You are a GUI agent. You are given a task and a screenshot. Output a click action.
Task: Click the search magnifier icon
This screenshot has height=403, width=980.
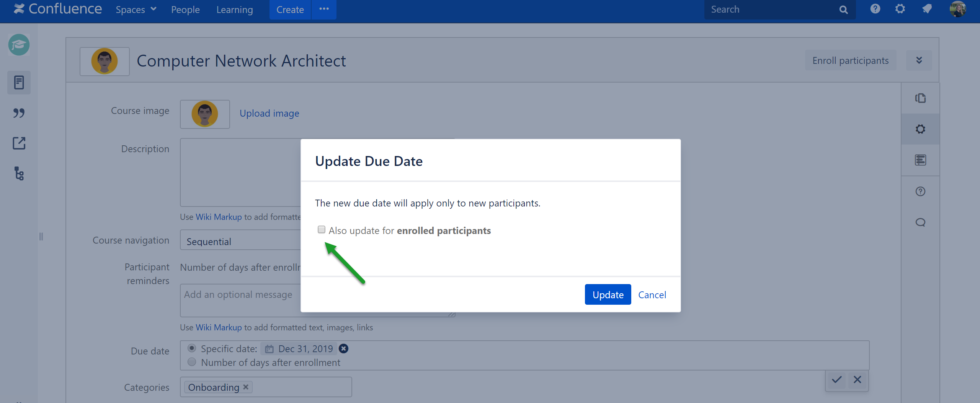(844, 10)
